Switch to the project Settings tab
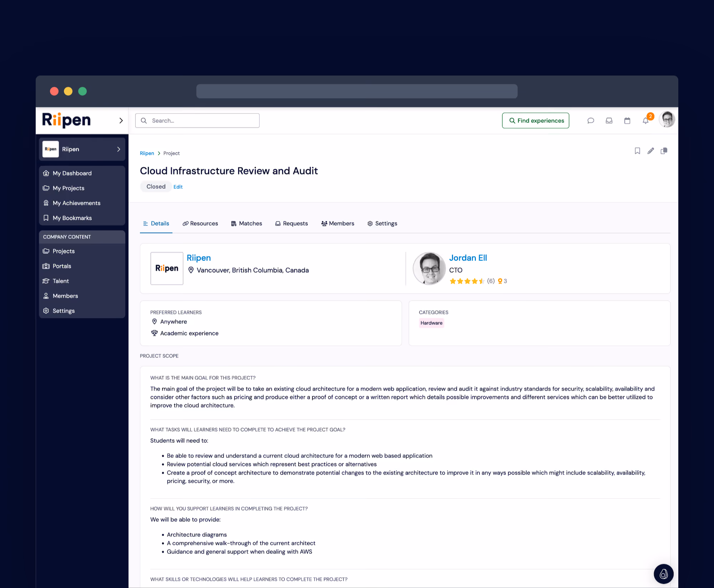The image size is (714, 588). tap(382, 223)
